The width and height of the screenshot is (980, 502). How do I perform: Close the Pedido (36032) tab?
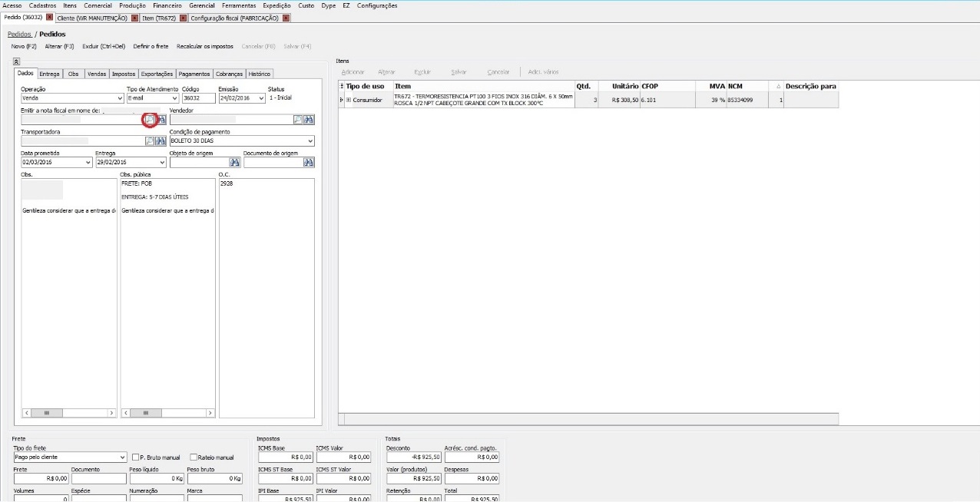[x=50, y=17]
